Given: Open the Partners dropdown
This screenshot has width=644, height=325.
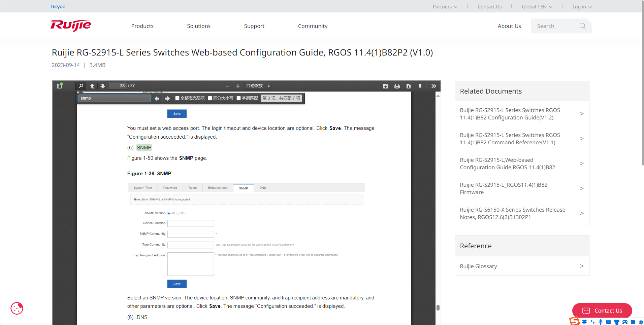Looking at the screenshot, I should pyautogui.click(x=445, y=7).
